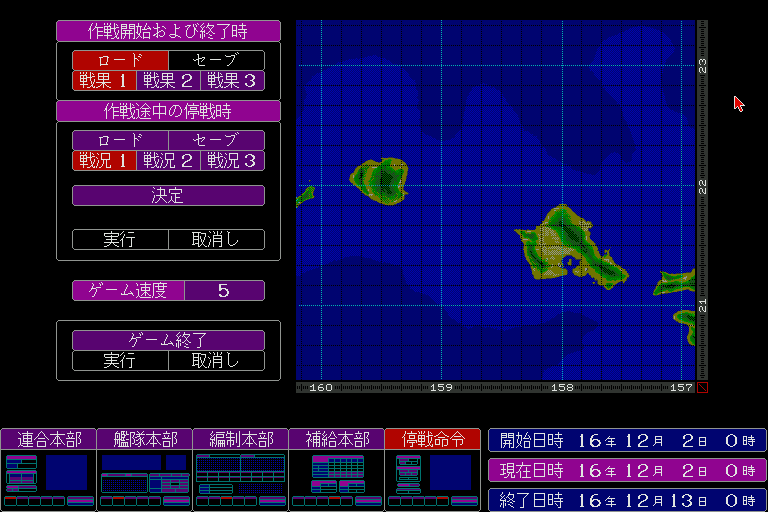Click the ゲーム速度 label
The image size is (768, 512).
(x=128, y=291)
